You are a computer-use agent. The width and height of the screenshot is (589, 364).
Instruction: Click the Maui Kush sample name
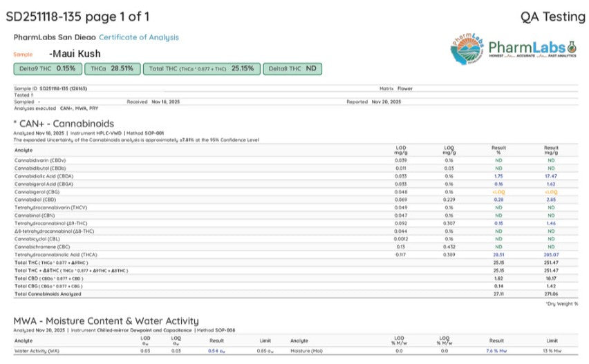coord(75,53)
